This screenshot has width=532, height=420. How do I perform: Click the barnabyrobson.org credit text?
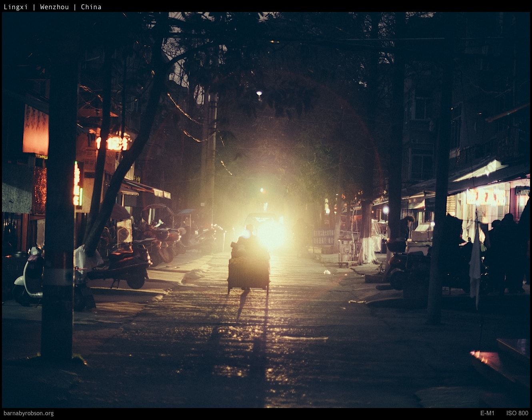pos(28,413)
